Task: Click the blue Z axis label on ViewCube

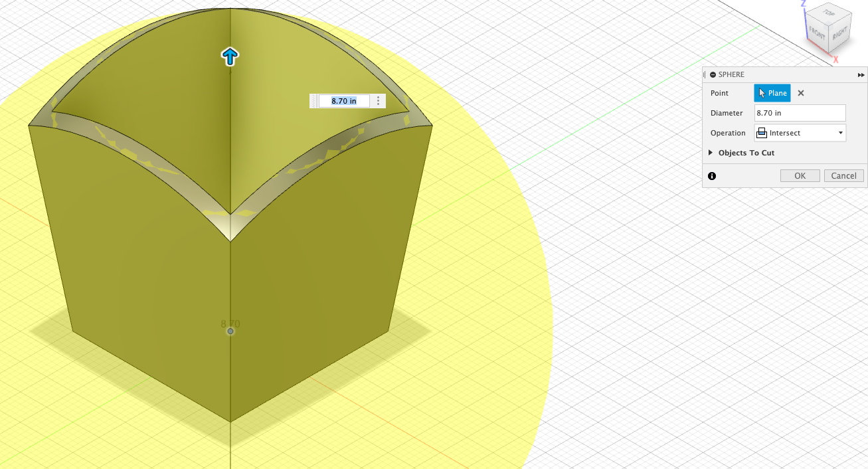Action: tap(804, 3)
